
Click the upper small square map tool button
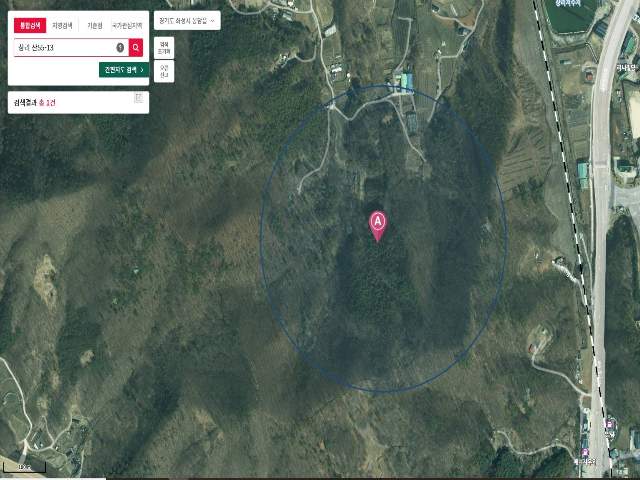[164, 48]
